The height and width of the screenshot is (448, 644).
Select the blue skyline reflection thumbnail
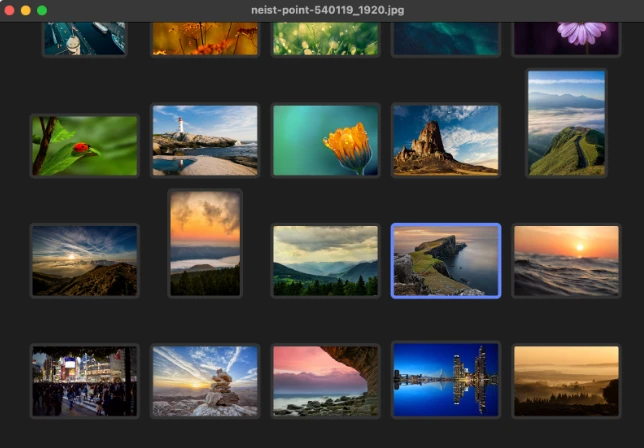coord(446,379)
